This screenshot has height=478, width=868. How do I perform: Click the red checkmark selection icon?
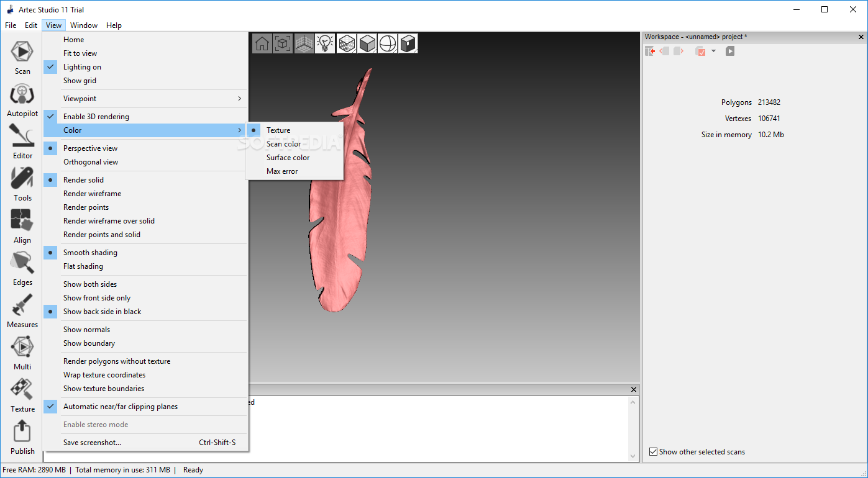click(701, 51)
